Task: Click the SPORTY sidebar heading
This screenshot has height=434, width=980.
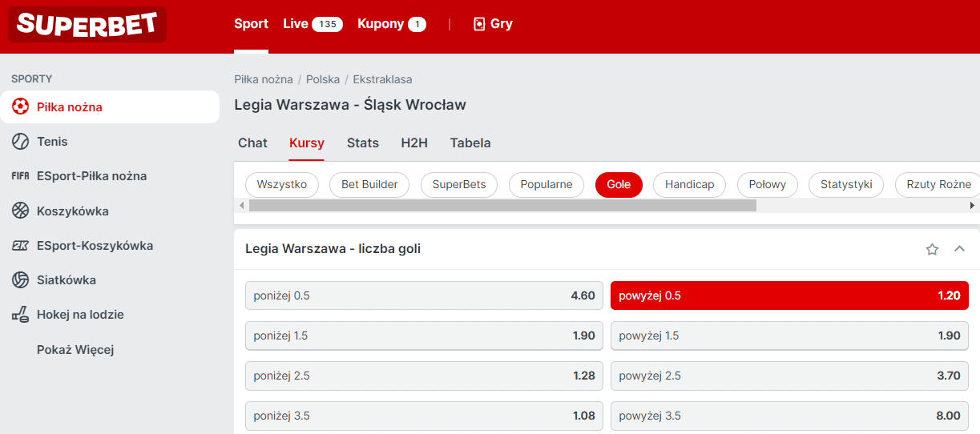Action: (x=32, y=79)
